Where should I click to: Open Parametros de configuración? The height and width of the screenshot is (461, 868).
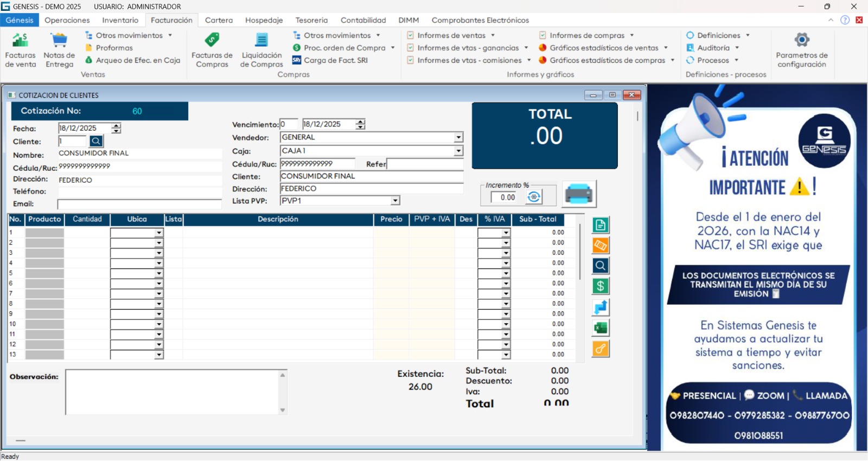(801, 49)
